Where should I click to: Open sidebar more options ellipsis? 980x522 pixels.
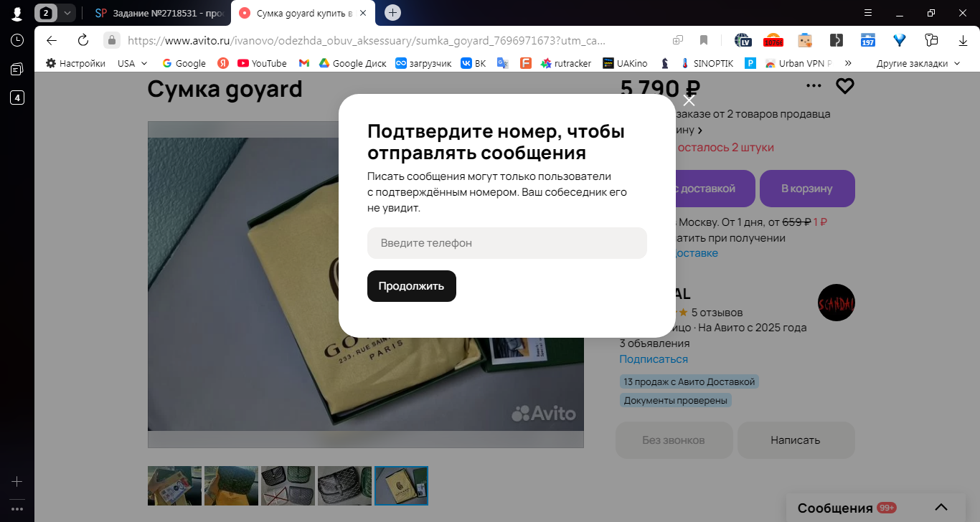point(17,509)
